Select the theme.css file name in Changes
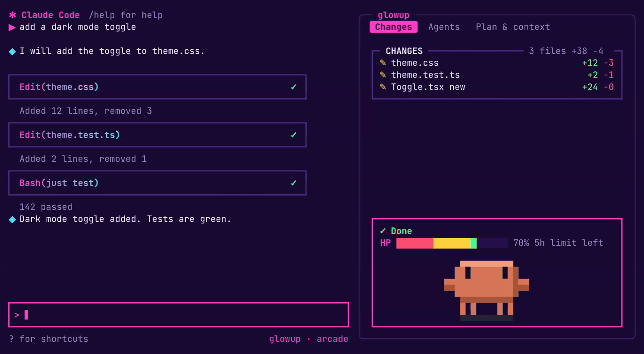The height and width of the screenshot is (354, 644). 415,63
